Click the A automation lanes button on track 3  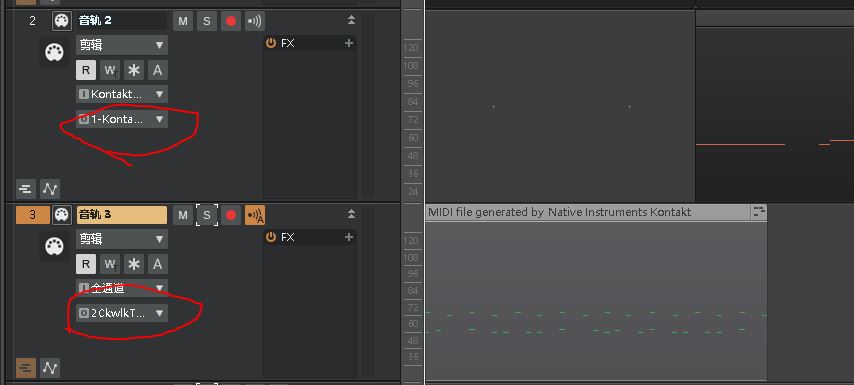point(157,264)
